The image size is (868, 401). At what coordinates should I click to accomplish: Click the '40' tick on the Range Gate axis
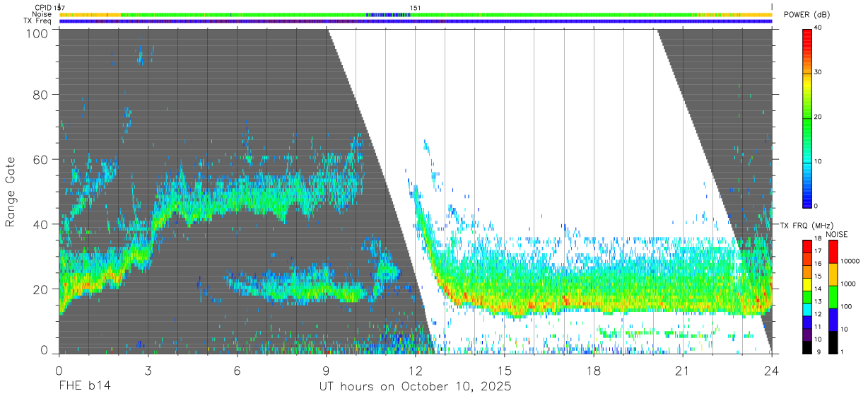(x=41, y=224)
